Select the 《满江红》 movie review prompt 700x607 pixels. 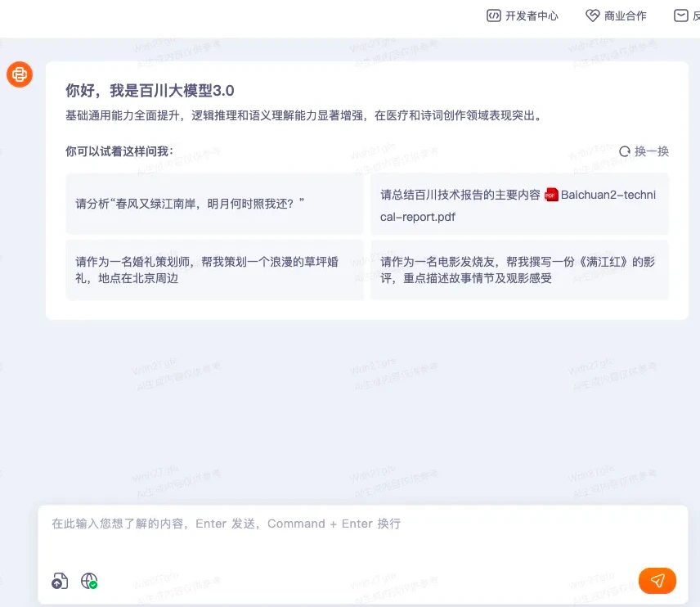pyautogui.click(x=519, y=270)
